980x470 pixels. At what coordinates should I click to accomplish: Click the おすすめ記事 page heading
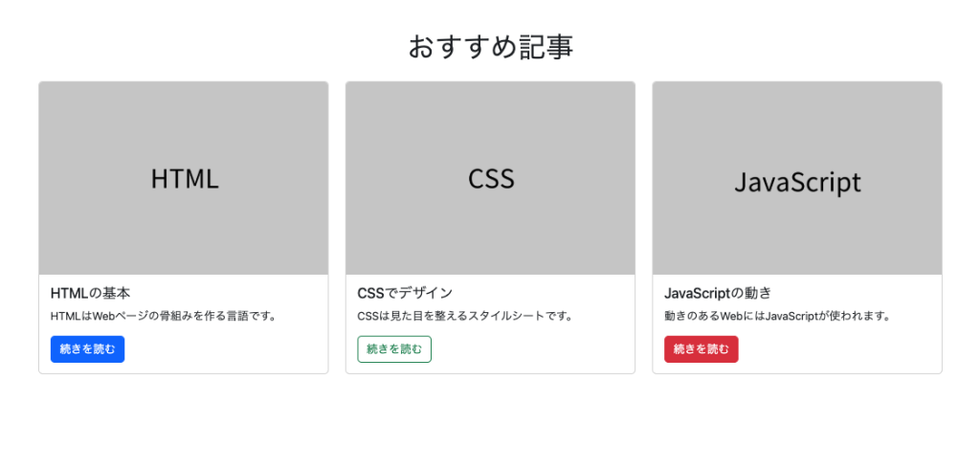point(490,47)
